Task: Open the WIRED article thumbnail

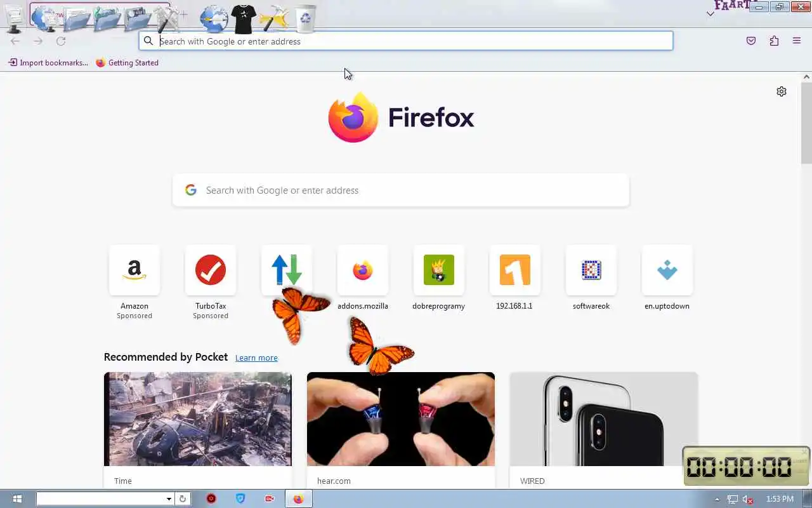Action: (604, 419)
